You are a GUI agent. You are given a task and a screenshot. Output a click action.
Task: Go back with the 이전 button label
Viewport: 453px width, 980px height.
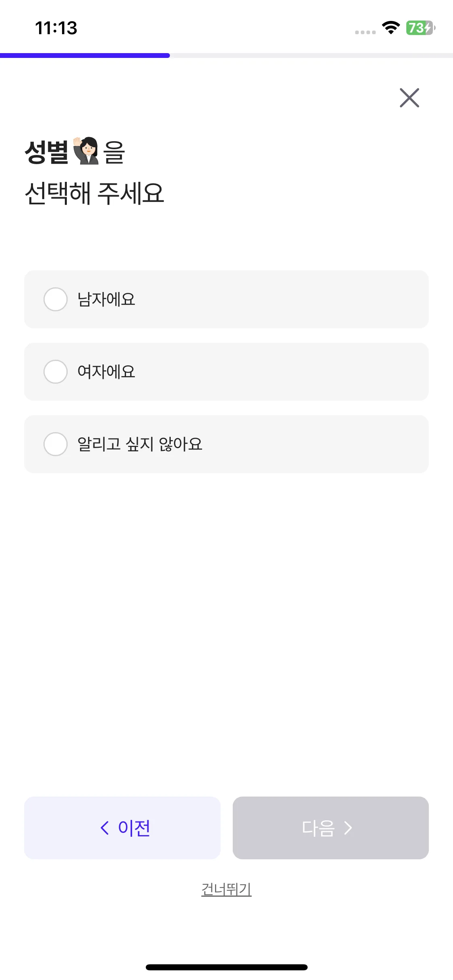(134, 828)
